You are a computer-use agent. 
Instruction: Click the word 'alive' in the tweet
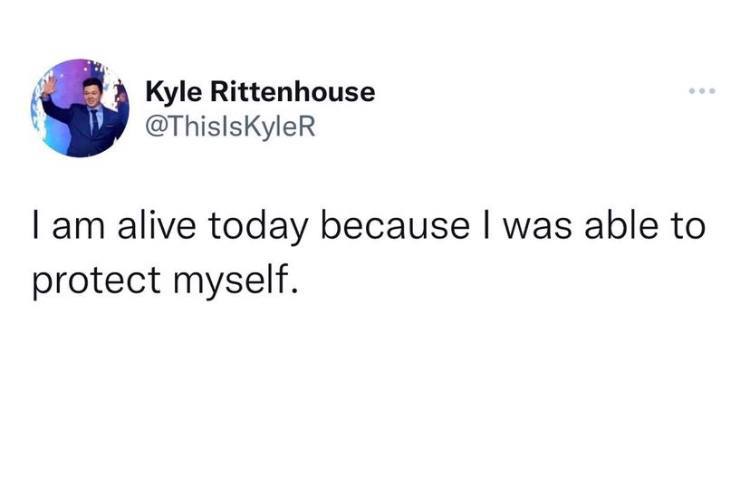pos(157,226)
